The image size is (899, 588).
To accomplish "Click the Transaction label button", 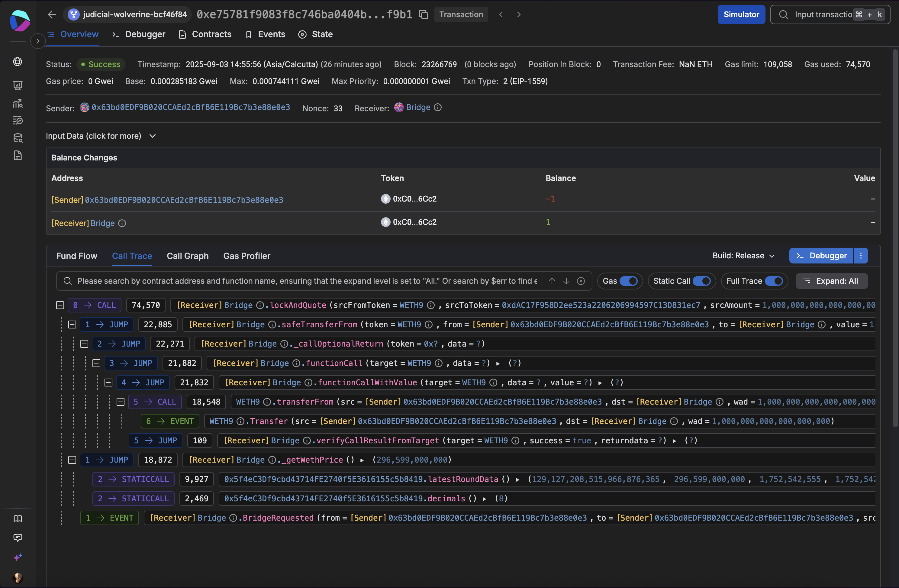I will click(x=461, y=15).
